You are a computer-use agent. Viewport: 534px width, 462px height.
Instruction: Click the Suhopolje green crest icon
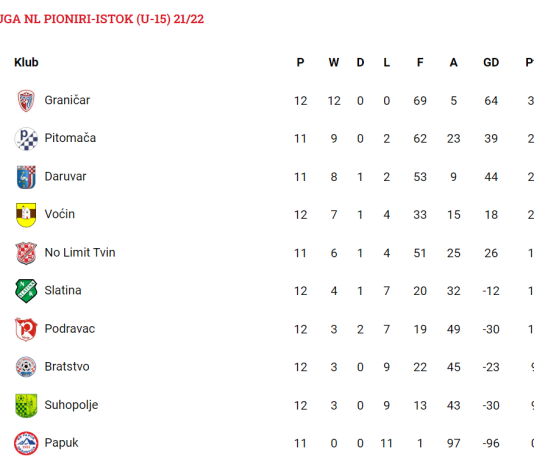point(26,405)
